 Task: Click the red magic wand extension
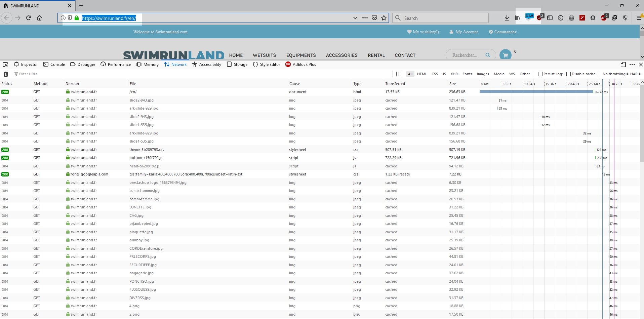[582, 18]
